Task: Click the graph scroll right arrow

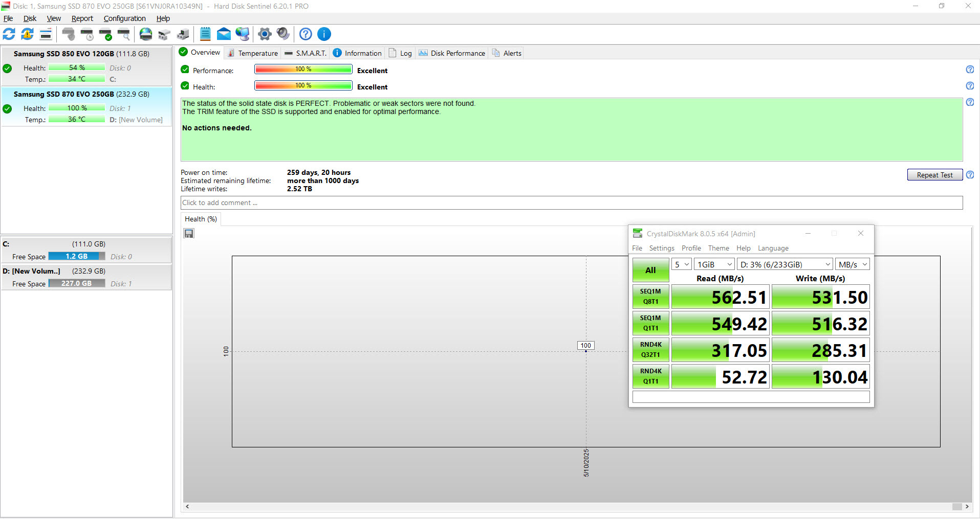Action: pyautogui.click(x=967, y=506)
